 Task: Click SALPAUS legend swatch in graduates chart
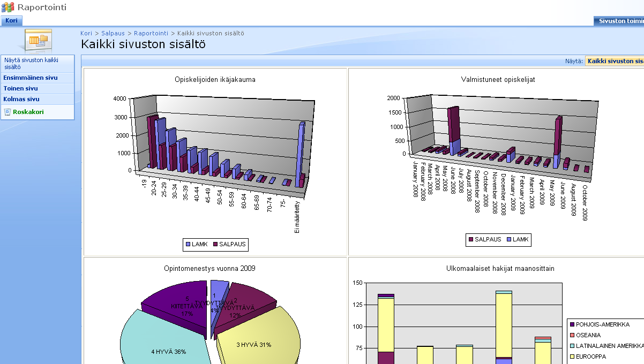471,239
